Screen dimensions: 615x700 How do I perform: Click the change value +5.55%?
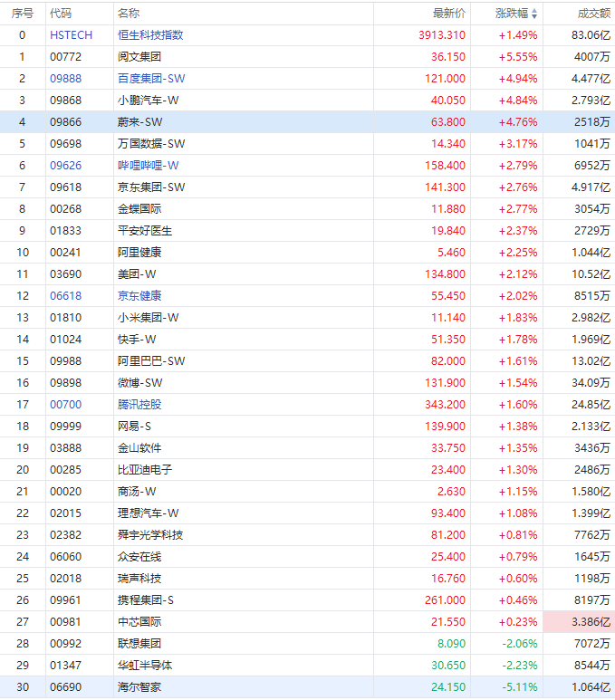click(x=518, y=57)
